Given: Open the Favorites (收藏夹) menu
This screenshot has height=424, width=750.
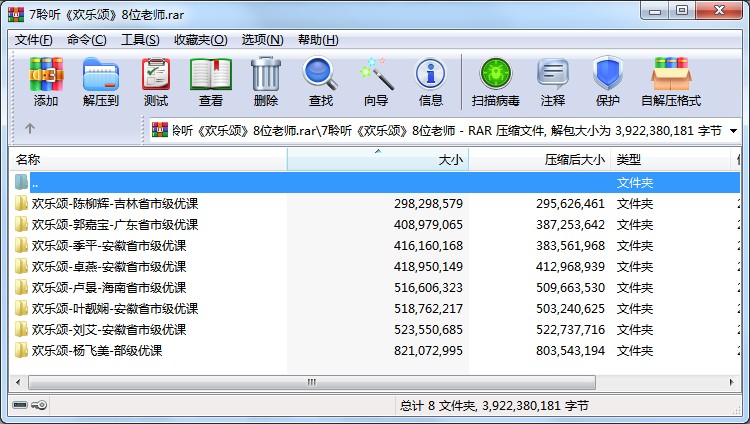Looking at the screenshot, I should pyautogui.click(x=201, y=40).
